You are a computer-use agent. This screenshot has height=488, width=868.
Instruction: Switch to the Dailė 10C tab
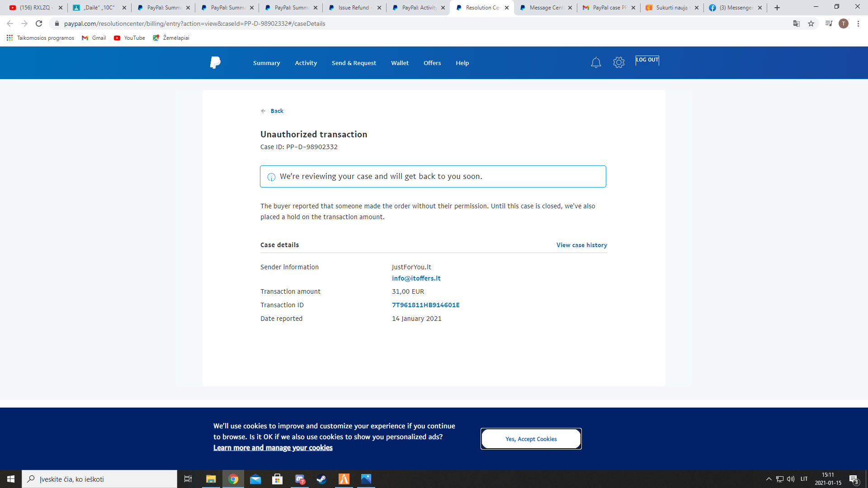99,8
